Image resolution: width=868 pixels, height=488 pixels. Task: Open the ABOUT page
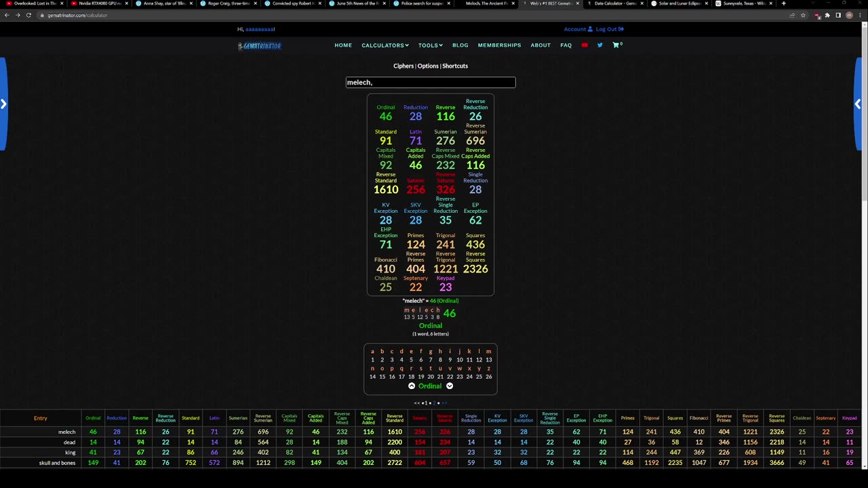[x=540, y=45]
